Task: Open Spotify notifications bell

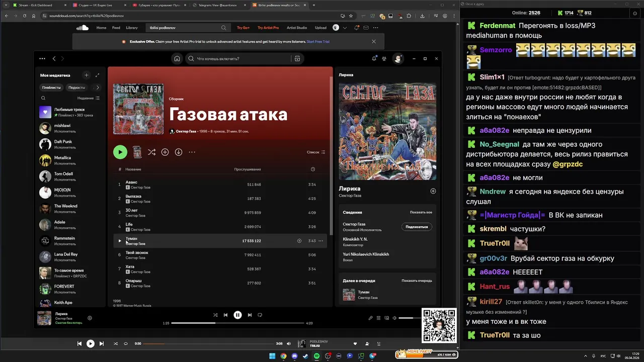Action: [x=374, y=58]
